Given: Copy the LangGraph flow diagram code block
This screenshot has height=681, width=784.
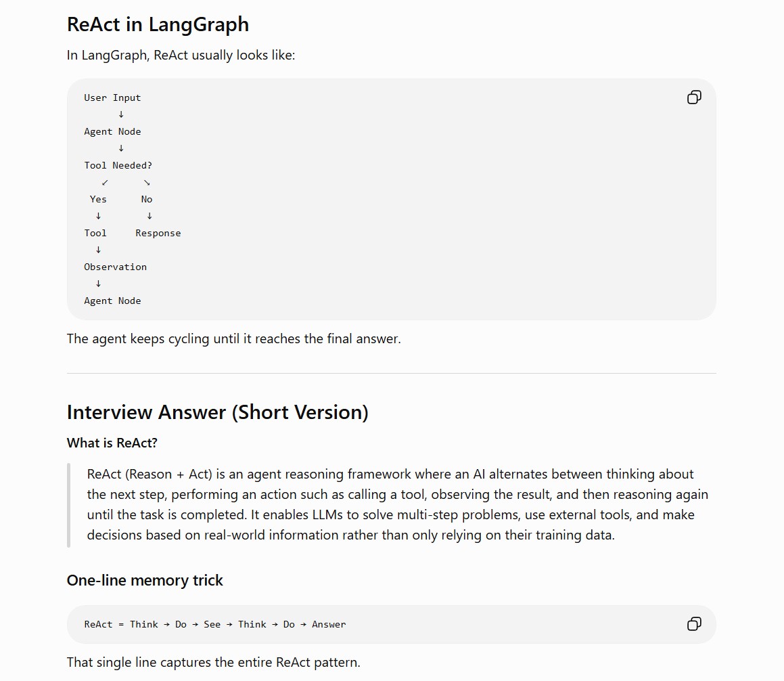Looking at the screenshot, I should (694, 97).
